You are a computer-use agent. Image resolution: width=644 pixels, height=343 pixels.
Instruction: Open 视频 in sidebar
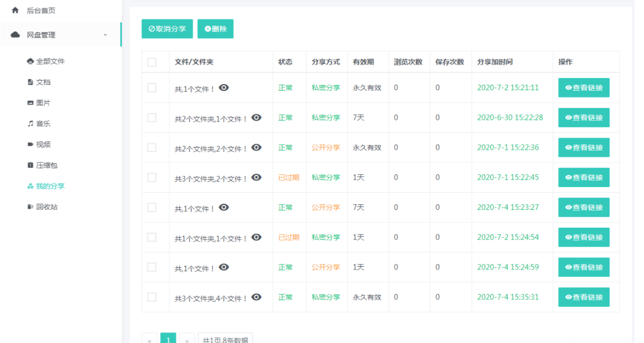(39, 144)
